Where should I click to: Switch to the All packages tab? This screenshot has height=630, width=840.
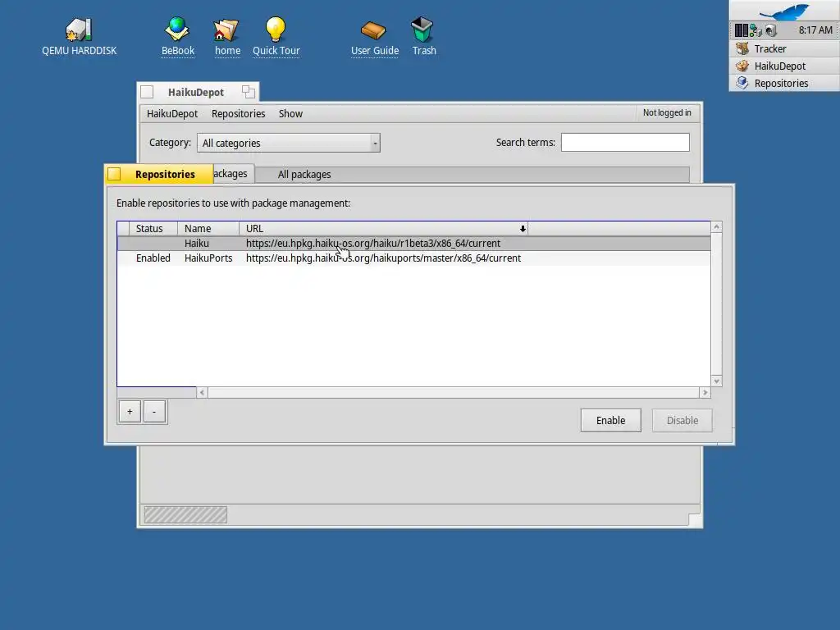(x=304, y=175)
